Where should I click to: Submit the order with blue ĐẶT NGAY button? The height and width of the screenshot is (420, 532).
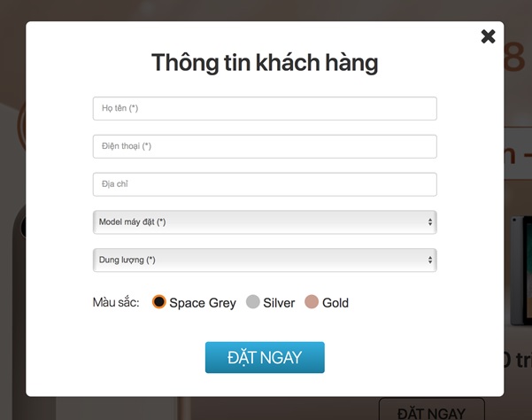coord(265,357)
